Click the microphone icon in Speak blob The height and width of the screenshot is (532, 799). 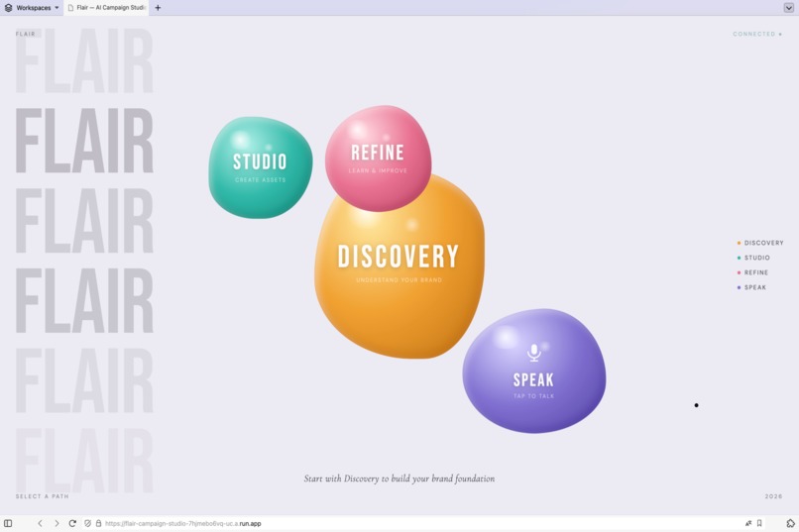click(x=534, y=353)
